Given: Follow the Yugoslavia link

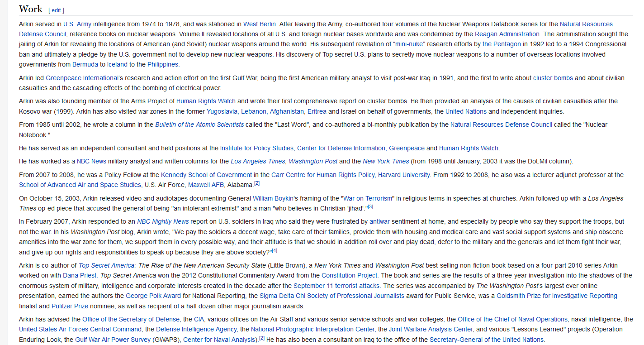Looking at the screenshot, I should (x=222, y=111).
